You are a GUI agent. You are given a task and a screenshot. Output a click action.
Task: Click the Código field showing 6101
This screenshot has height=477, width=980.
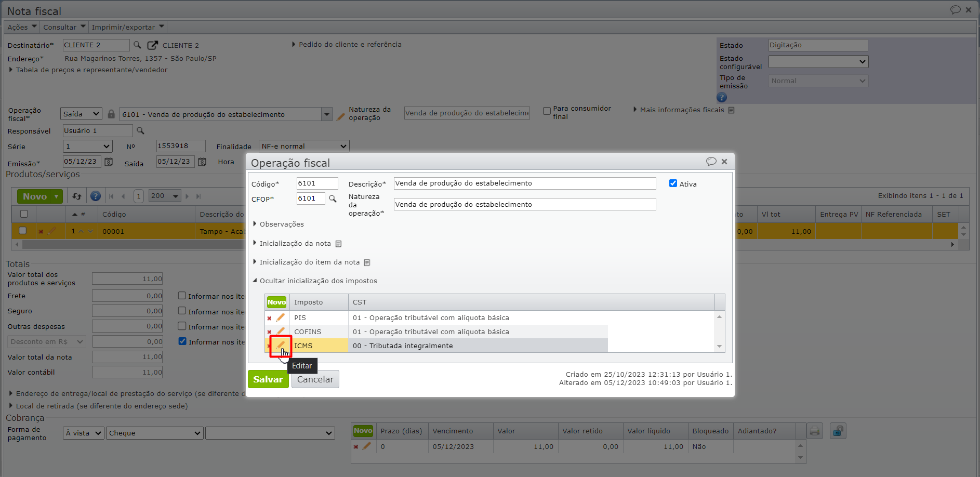click(x=317, y=183)
